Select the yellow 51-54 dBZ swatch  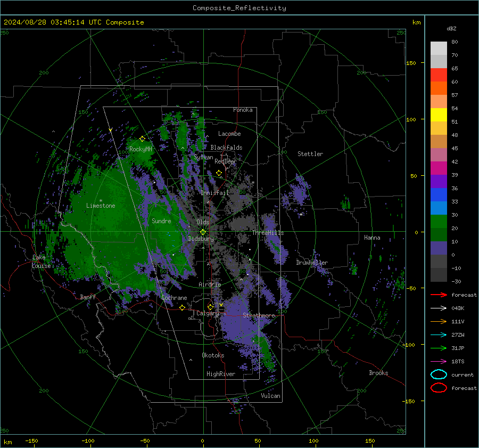tap(439, 115)
